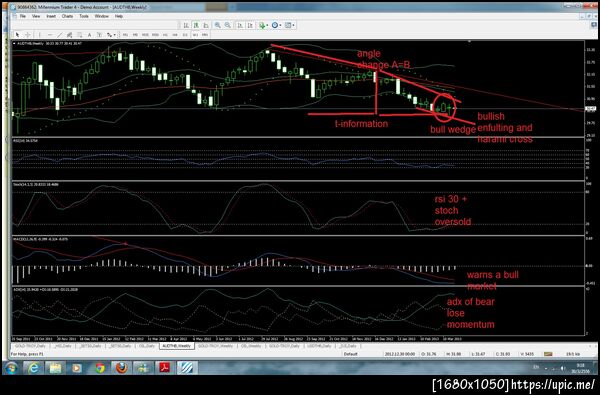Switch to the _HSI,Daily chart tab

coord(62,346)
